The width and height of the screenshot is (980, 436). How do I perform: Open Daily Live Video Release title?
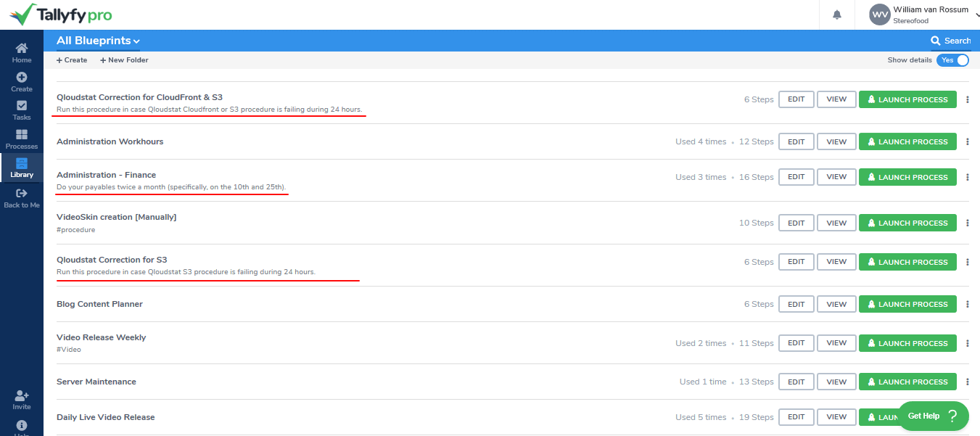[x=106, y=417]
